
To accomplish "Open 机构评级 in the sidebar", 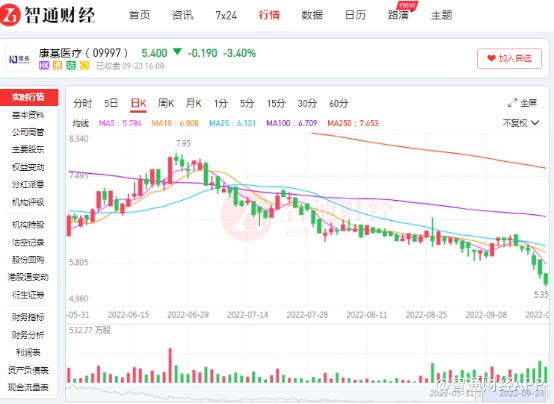I will pyautogui.click(x=28, y=202).
